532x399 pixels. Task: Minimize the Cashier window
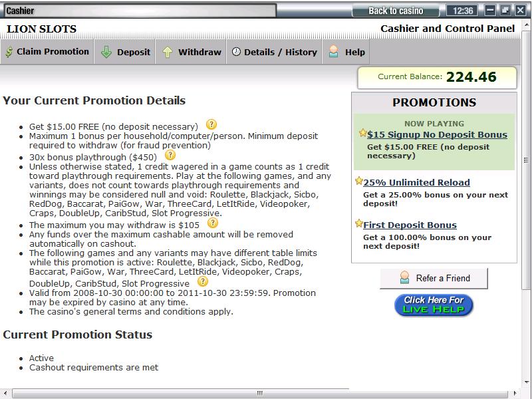(490, 11)
